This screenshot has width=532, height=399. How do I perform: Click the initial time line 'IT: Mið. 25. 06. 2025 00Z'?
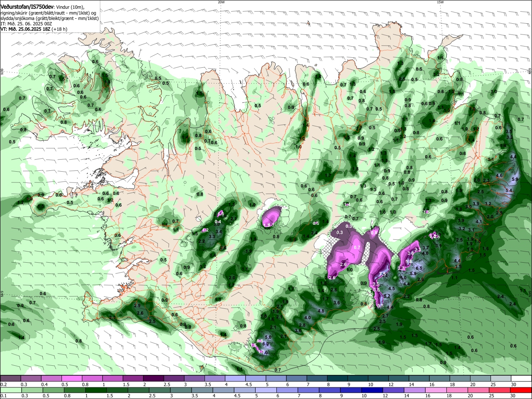point(26,24)
